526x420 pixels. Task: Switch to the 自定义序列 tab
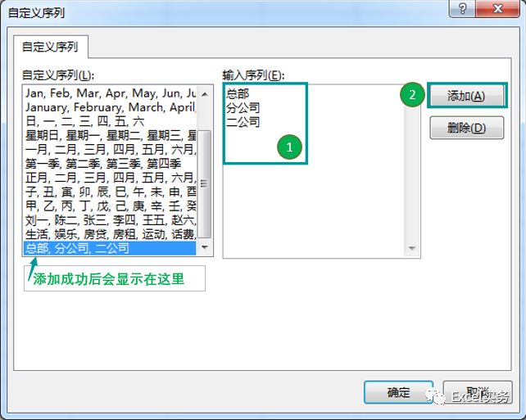click(x=49, y=47)
